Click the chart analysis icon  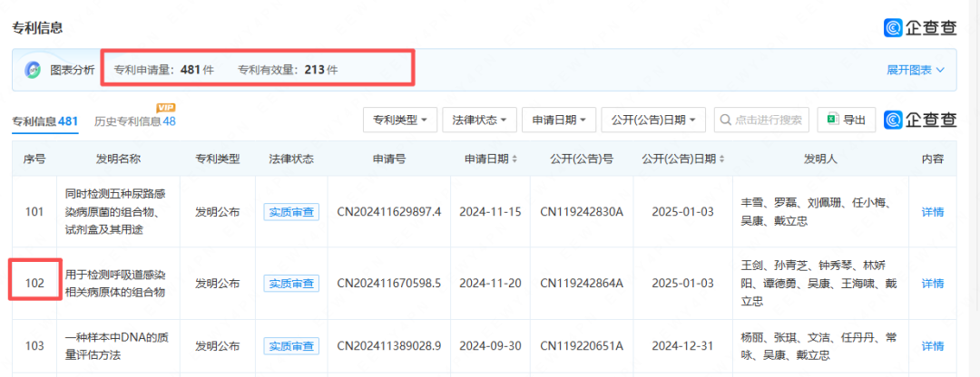point(34,70)
